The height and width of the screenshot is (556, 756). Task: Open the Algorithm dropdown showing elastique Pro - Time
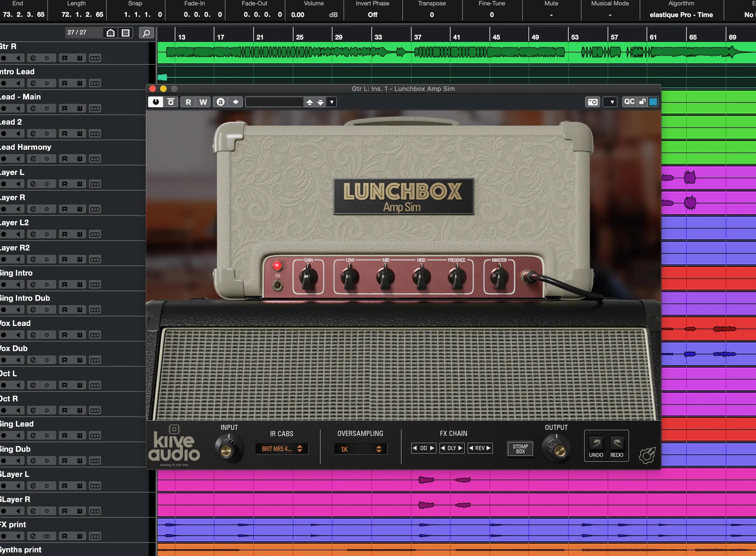click(x=681, y=15)
